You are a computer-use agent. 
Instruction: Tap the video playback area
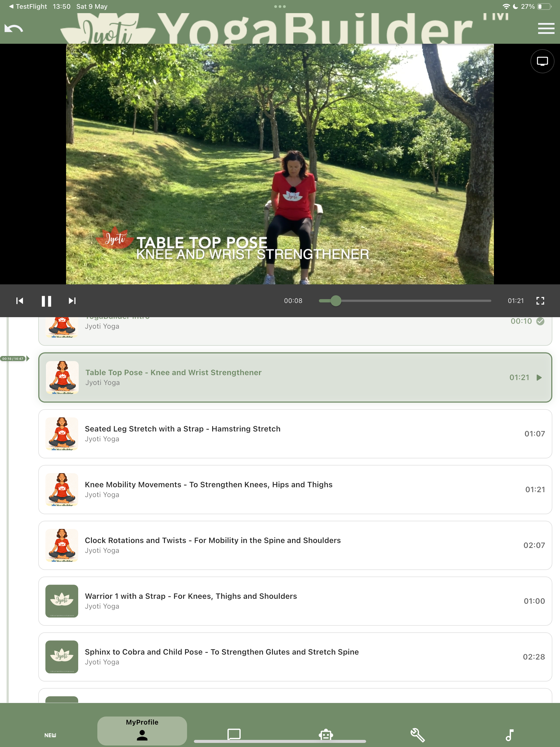point(280,164)
